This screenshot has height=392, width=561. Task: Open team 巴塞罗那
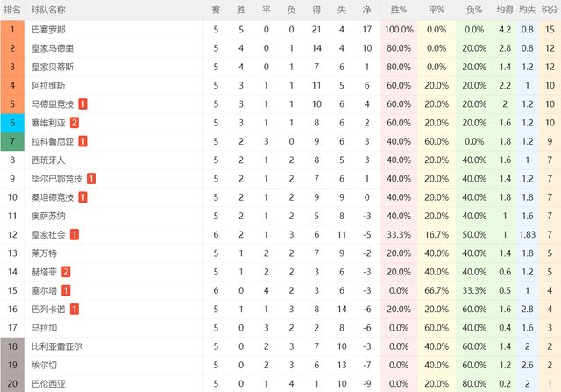[49, 30]
